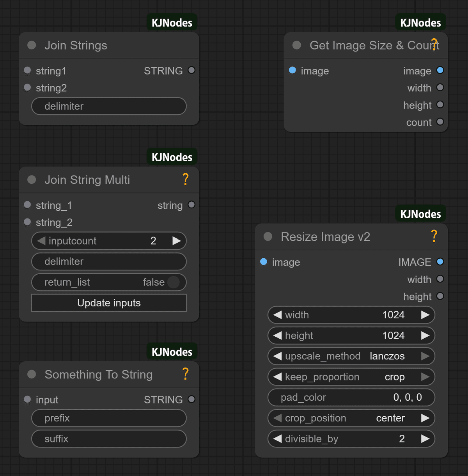Viewport: 468px width, 476px height.
Task: Open the keep_proportion crop dropdown
Action: pyautogui.click(x=351, y=377)
